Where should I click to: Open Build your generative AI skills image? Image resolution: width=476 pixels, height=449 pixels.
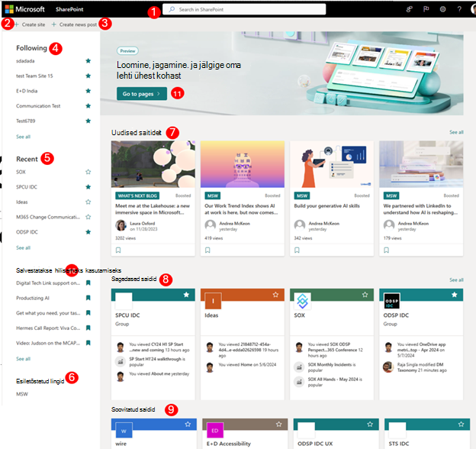(332, 164)
